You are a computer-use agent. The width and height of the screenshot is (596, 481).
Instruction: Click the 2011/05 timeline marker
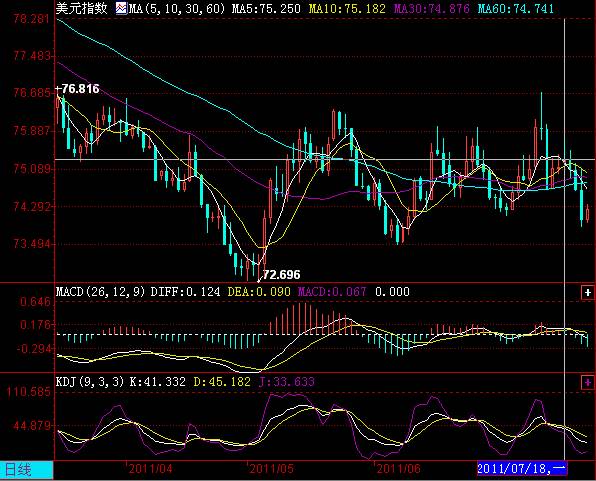[272, 469]
